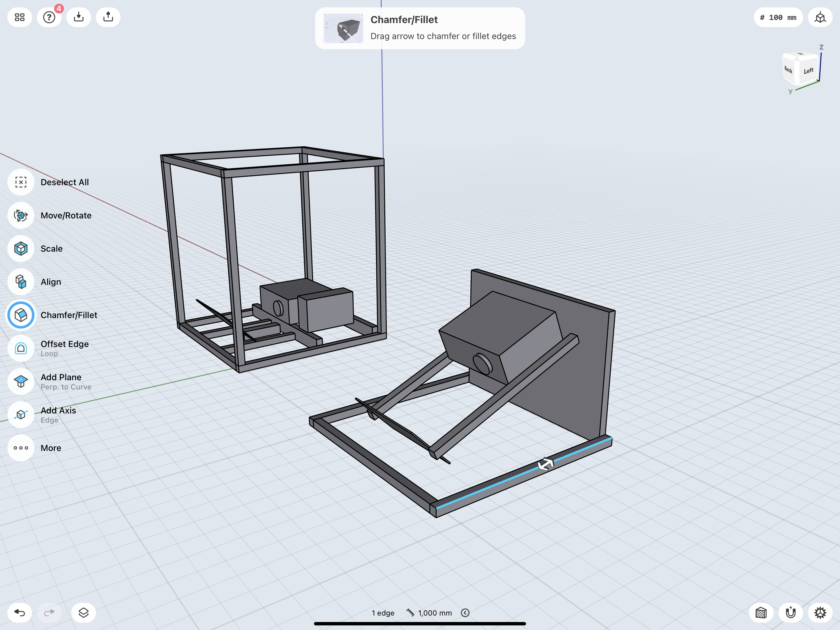Select the Add Axis tool icon

tap(21, 415)
